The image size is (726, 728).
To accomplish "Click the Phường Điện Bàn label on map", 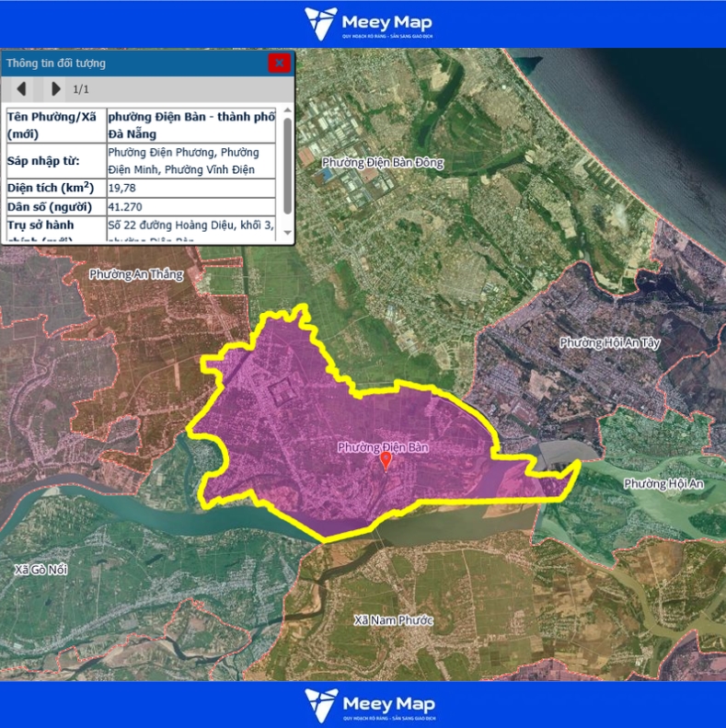I will point(383,447).
